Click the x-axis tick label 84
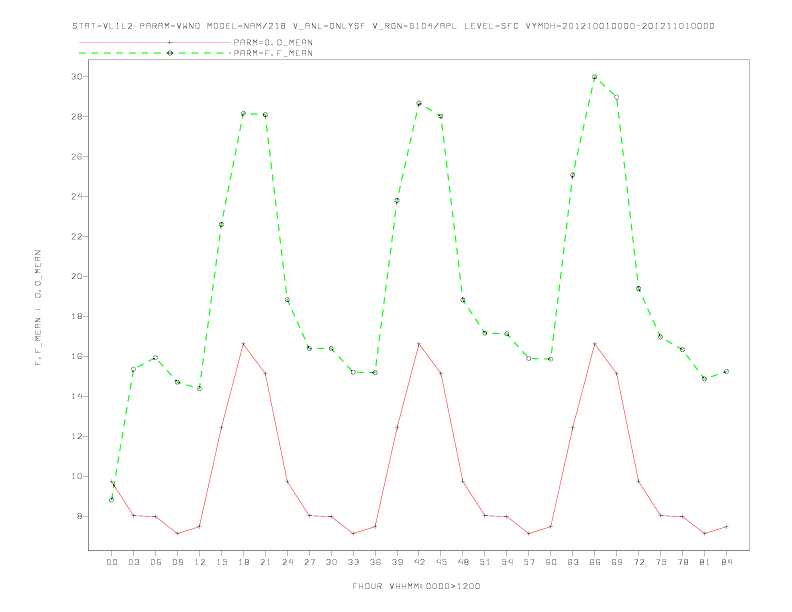Screen dimensions: 792x612 coord(726,562)
